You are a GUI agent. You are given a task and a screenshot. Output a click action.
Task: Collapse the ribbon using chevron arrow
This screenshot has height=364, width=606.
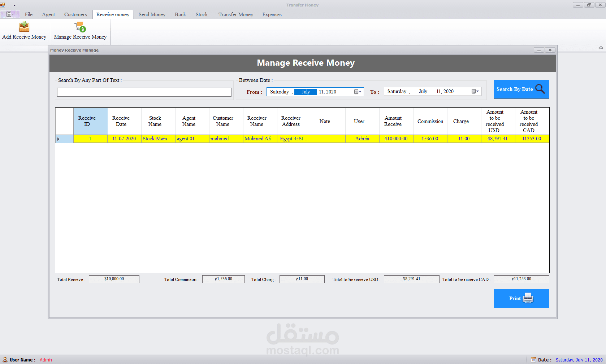[601, 48]
